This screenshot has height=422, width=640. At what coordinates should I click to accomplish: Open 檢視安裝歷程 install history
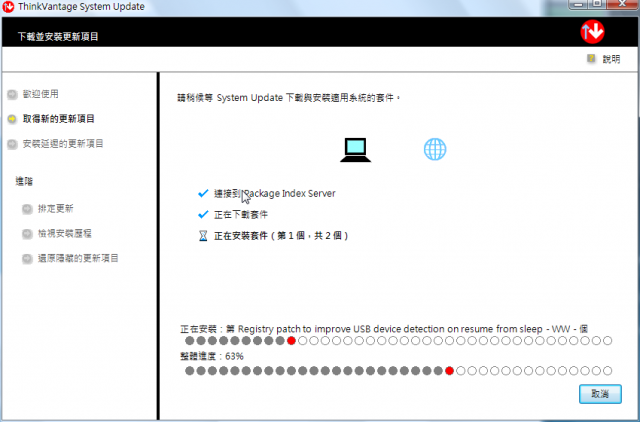pyautogui.click(x=64, y=233)
